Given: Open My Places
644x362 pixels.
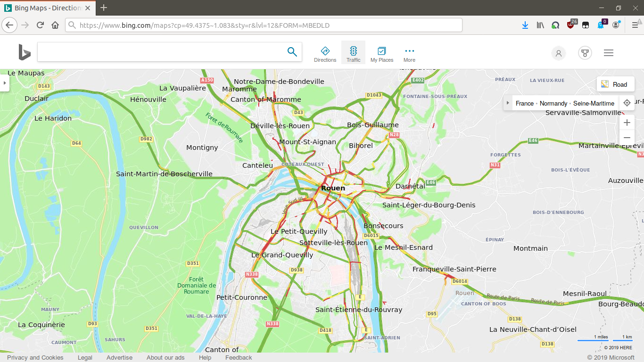Looking at the screenshot, I should tap(382, 54).
